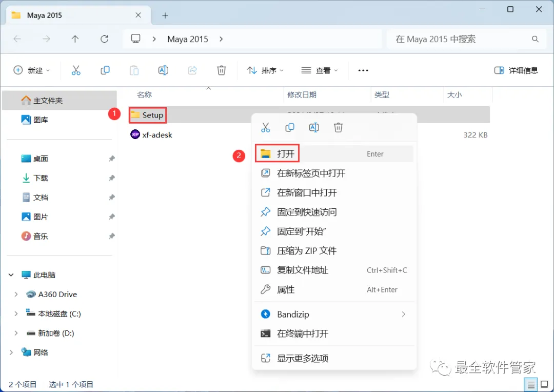Open the Sort dropdown menu

(265, 70)
